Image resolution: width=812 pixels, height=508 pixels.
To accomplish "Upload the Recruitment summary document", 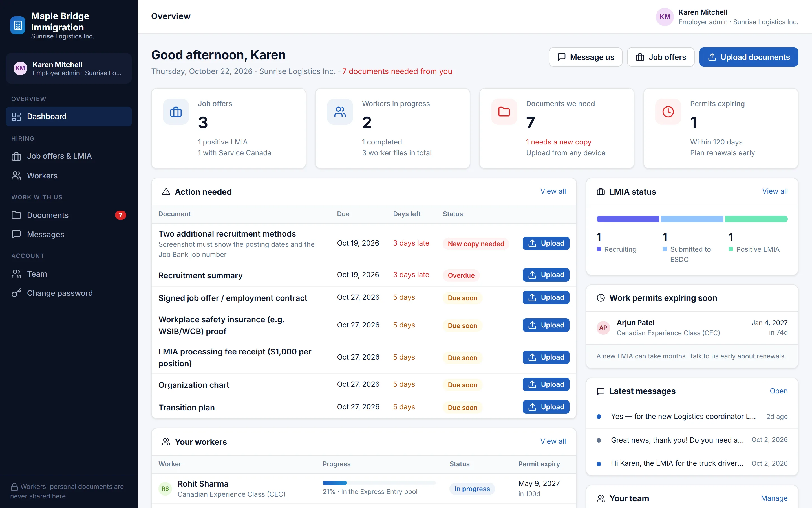I will point(546,275).
